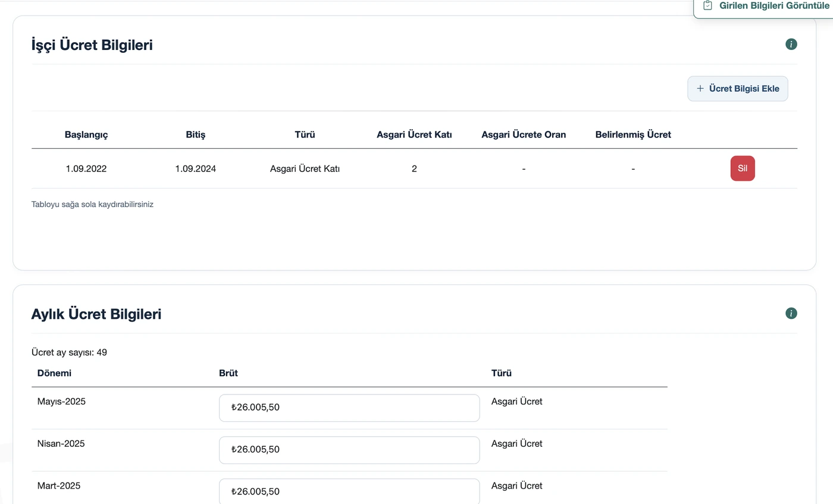Click the Belirlenmiş Ücret column header

[633, 134]
